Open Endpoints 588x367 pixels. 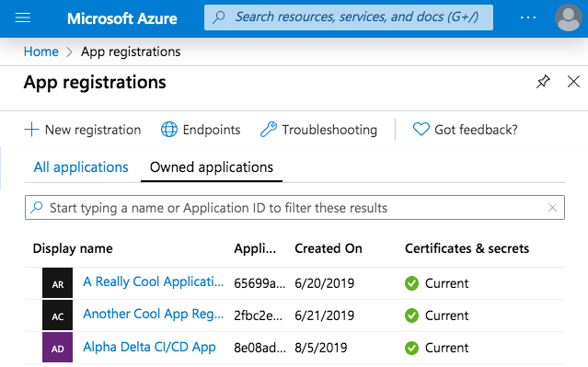click(x=201, y=130)
